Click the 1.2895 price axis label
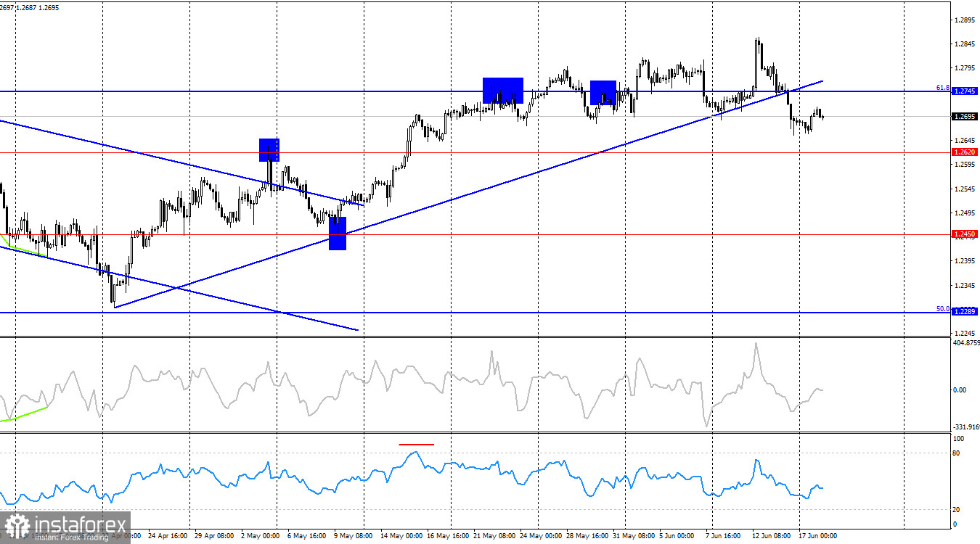This screenshot has width=980, height=544. coord(965,20)
